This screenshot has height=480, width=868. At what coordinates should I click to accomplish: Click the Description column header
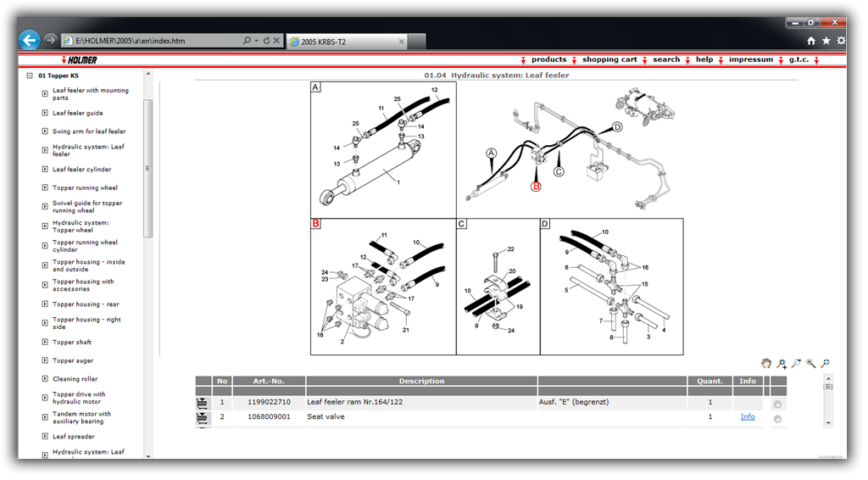click(x=422, y=381)
